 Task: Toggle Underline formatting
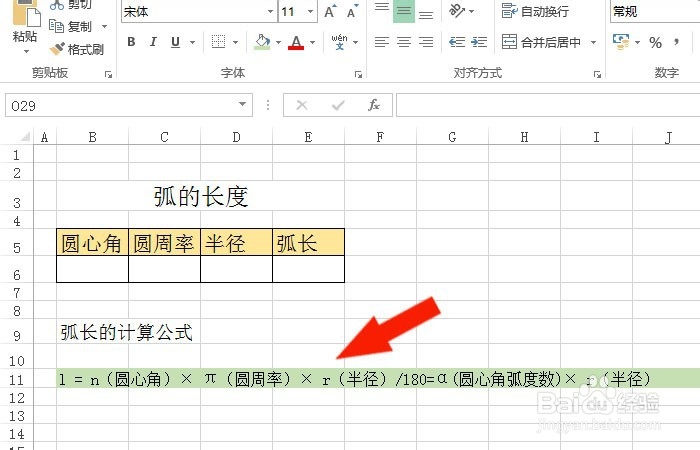click(175, 42)
